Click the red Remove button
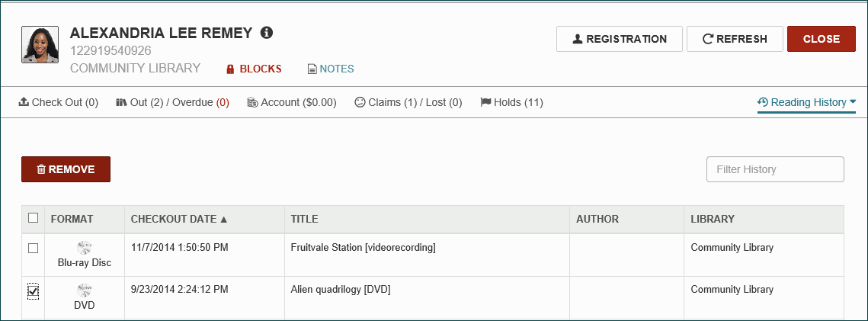The height and width of the screenshot is (321, 868). (x=66, y=169)
